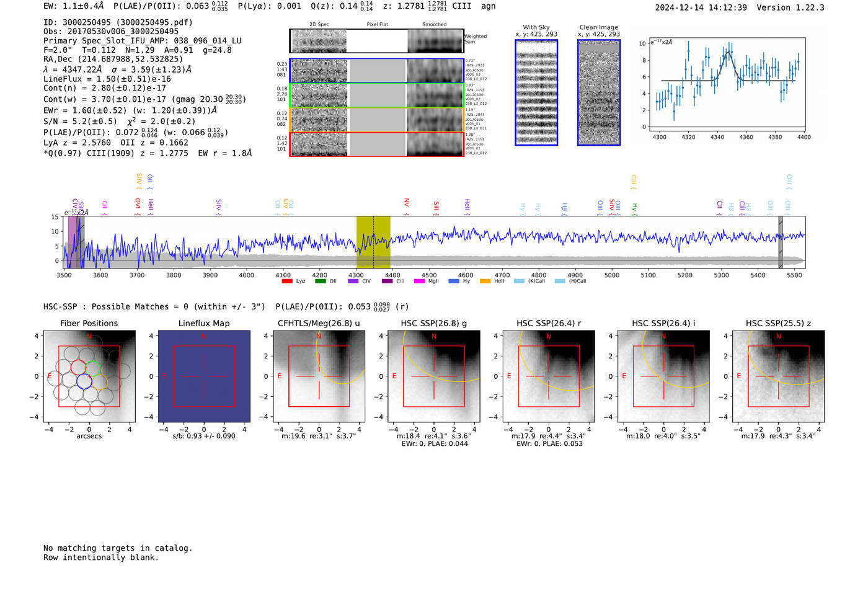Click the green OII legend swatch
This screenshot has width=868, height=591.
click(320, 281)
